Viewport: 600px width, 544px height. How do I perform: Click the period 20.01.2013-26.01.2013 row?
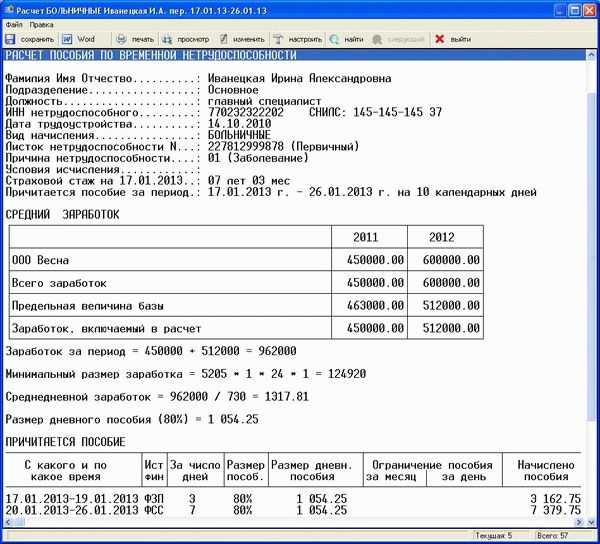click(x=72, y=510)
